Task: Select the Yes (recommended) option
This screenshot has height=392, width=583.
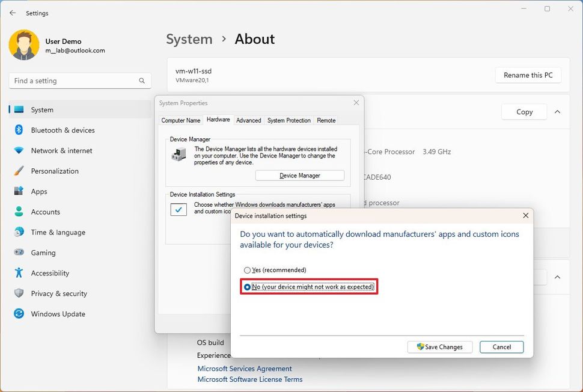Action: click(248, 270)
